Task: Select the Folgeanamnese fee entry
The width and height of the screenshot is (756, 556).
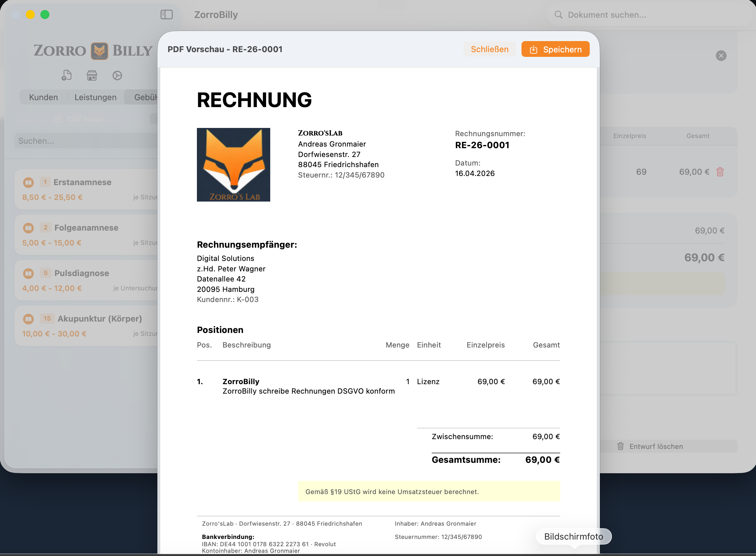Action: coord(86,235)
